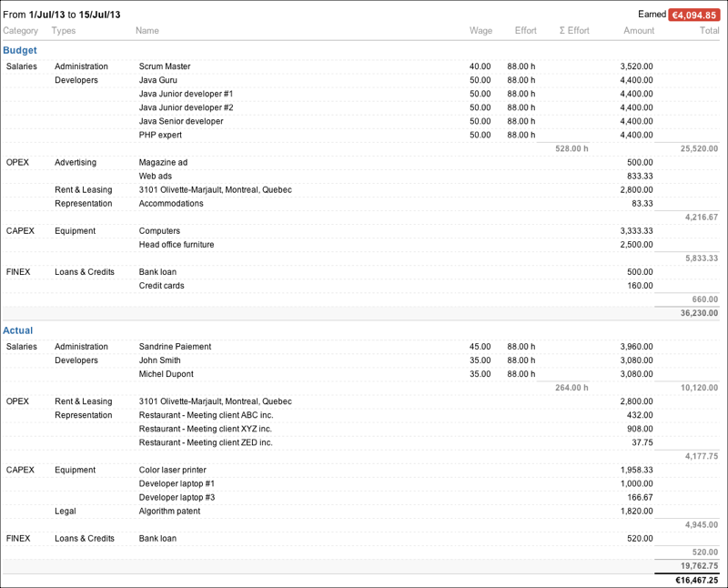Click the Category column header
Viewport: 728px width, 588px height.
(x=21, y=31)
